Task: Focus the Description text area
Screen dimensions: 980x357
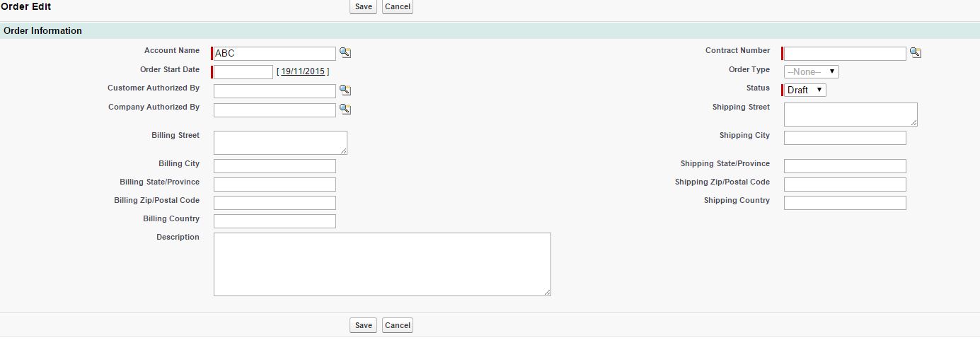Action: tap(382, 264)
